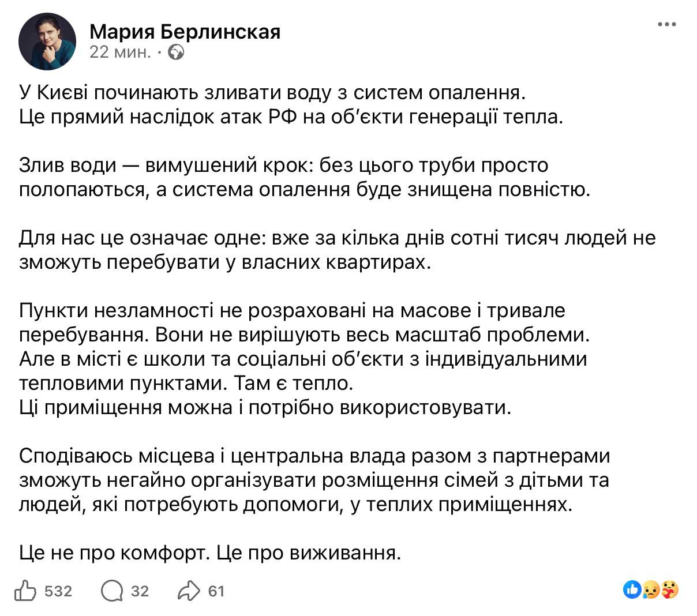This screenshot has width=697, height=616.
Task: Click the care hugging-heart reaction emoji
Action: click(669, 589)
